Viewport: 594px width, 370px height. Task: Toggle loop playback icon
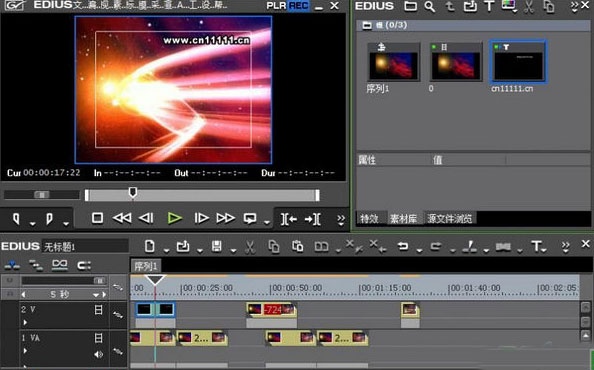pos(250,218)
